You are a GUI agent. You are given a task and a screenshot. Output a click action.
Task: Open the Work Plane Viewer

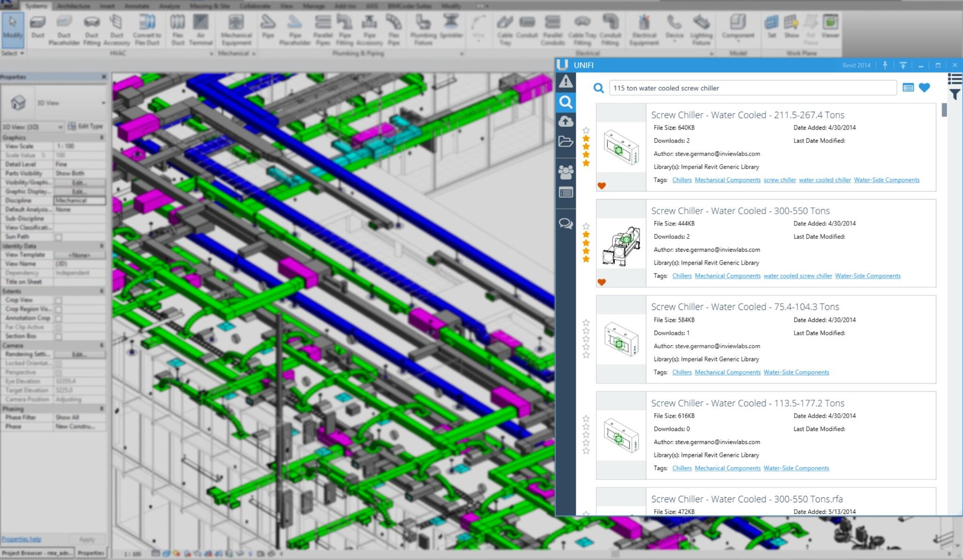830,27
